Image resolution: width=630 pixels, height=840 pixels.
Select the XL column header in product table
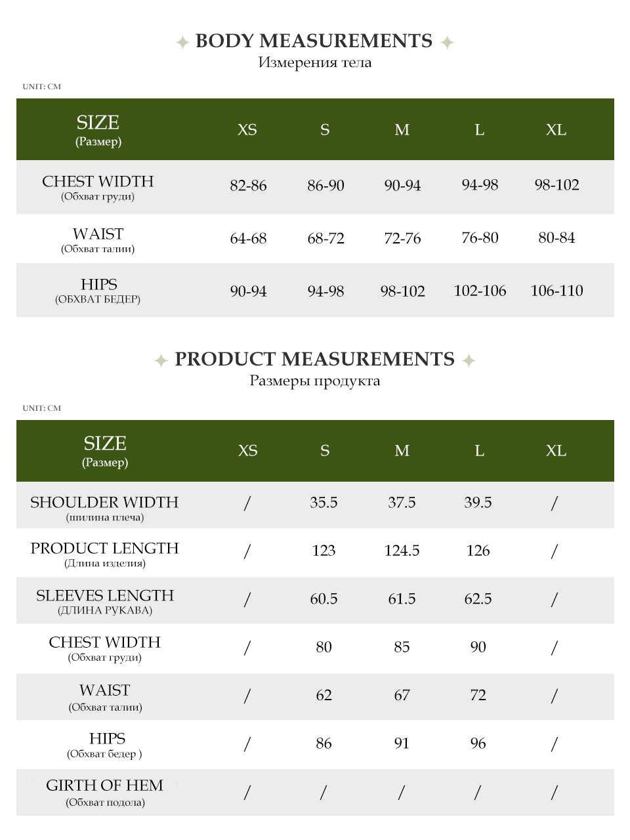[556, 451]
